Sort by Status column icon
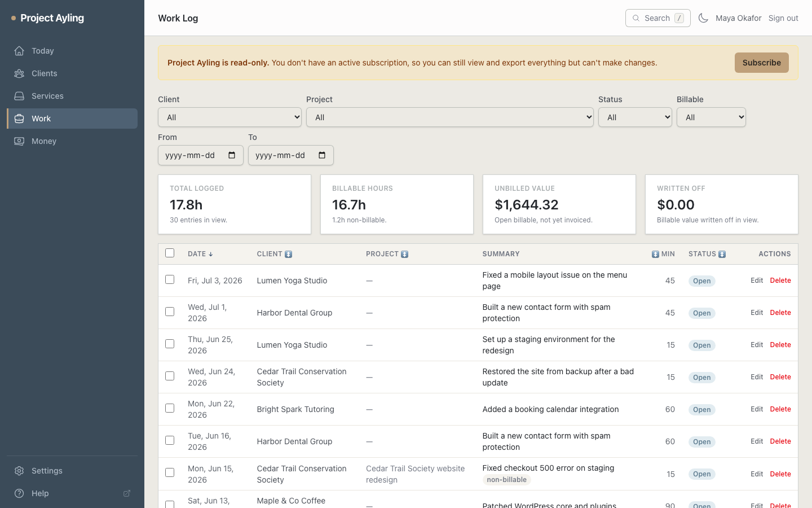812x508 pixels. (722, 254)
